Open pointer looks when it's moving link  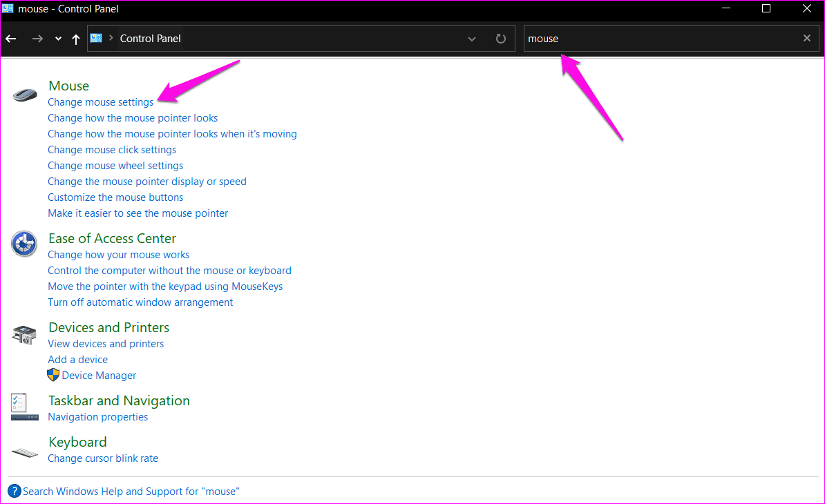[x=172, y=133]
